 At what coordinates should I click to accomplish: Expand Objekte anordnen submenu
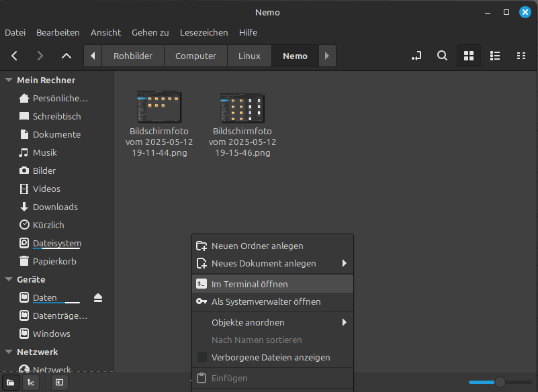pyautogui.click(x=272, y=322)
